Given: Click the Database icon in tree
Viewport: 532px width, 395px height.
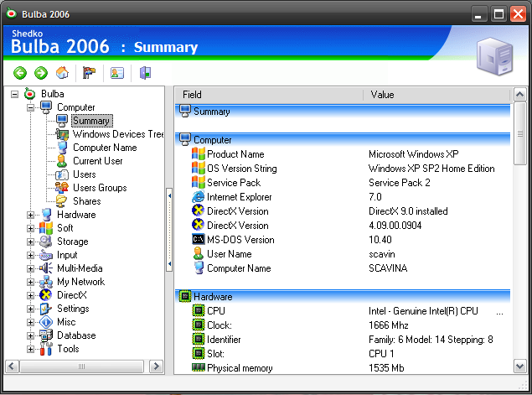Looking at the screenshot, I should point(46,335).
